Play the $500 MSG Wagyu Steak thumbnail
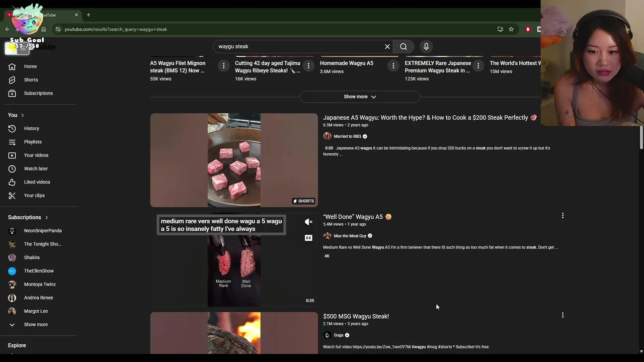Image resolution: width=644 pixels, height=362 pixels. (234, 333)
